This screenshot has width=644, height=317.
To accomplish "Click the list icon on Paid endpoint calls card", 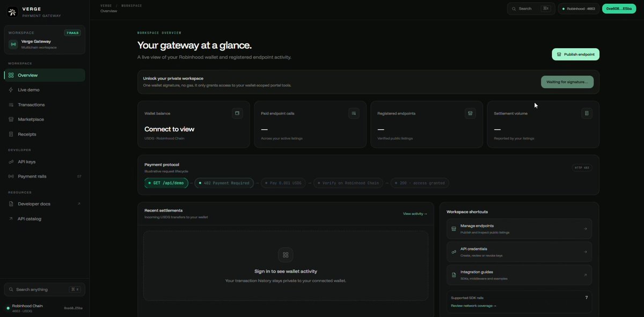I will [x=354, y=113].
